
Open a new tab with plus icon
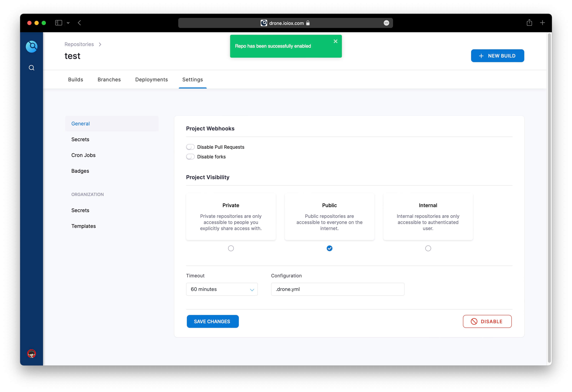click(x=542, y=23)
